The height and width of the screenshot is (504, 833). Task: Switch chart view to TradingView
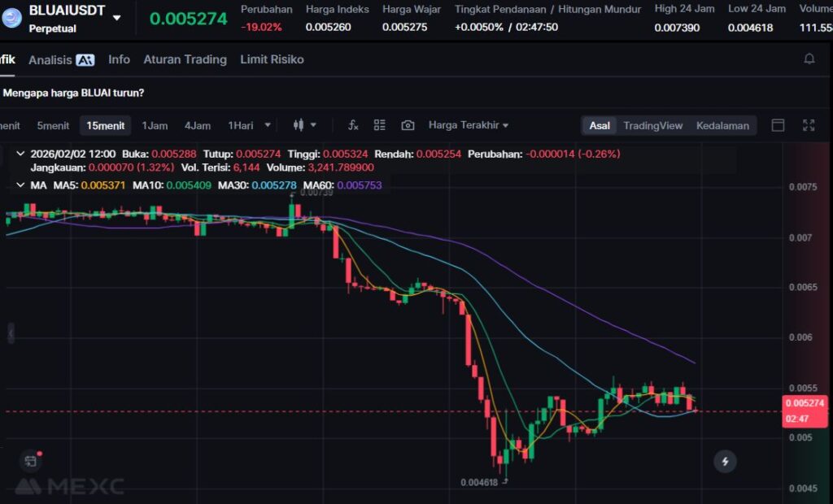coord(652,125)
